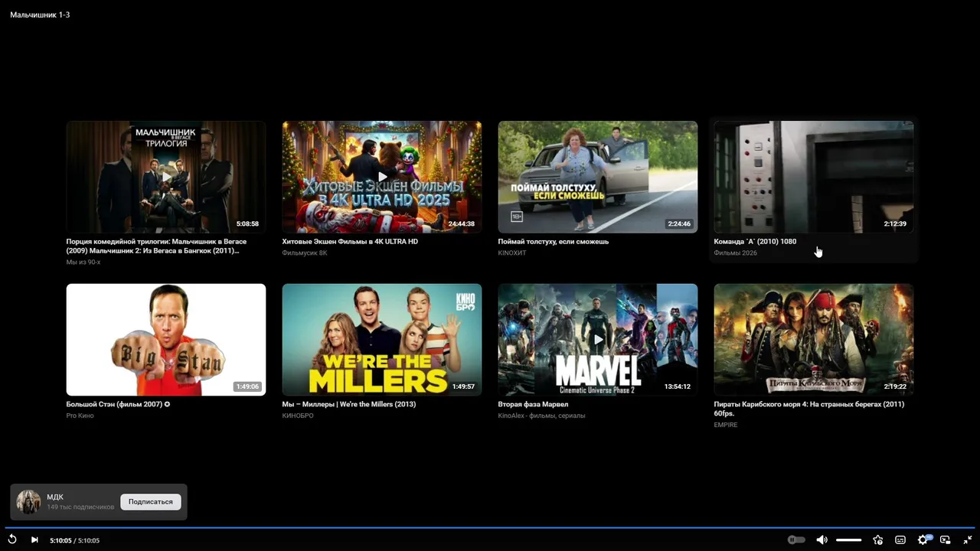The width and height of the screenshot is (980, 551).
Task: Replay the video from the start
Action: click(12, 540)
